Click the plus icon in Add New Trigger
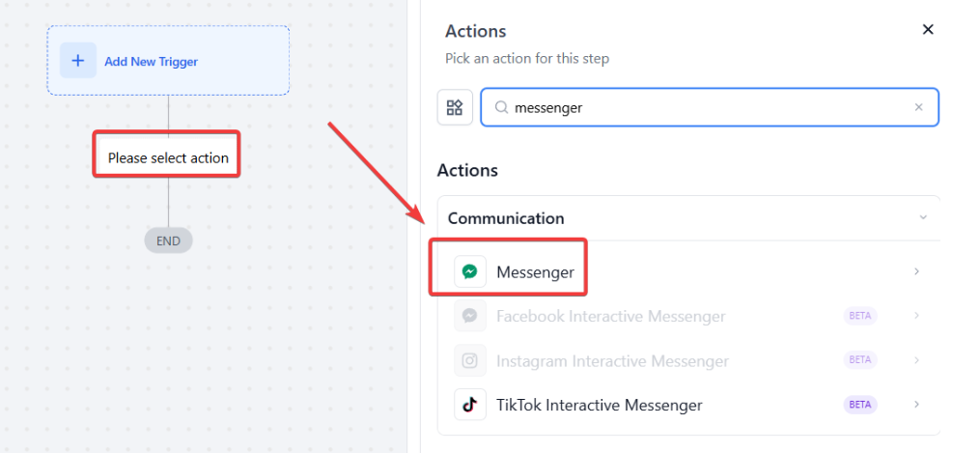This screenshot has height=453, width=980. point(77,61)
